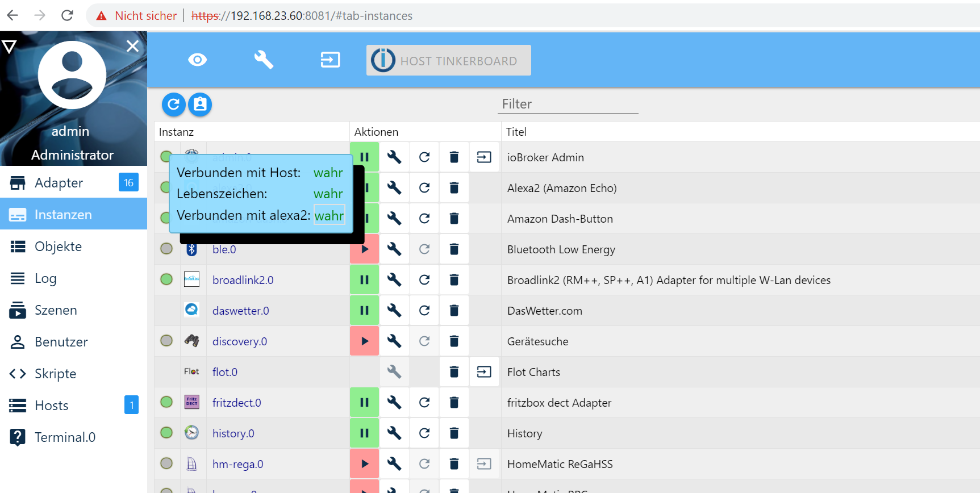Click the Filter input field
Image resolution: width=980 pixels, height=493 pixels.
click(x=568, y=105)
